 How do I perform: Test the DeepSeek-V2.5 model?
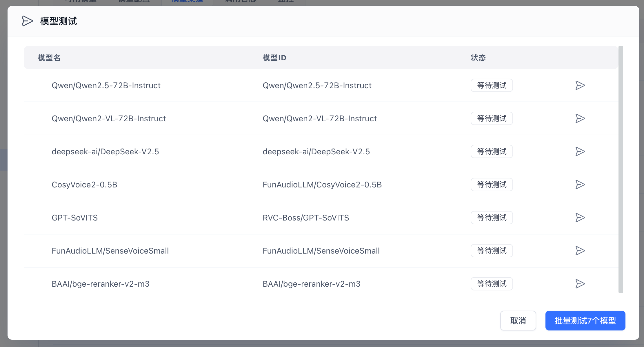point(580,151)
